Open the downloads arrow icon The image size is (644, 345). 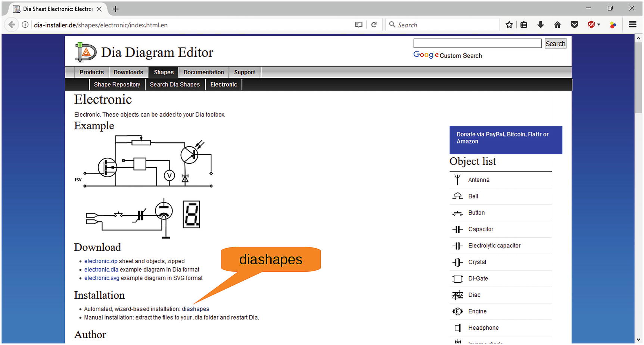tap(541, 25)
